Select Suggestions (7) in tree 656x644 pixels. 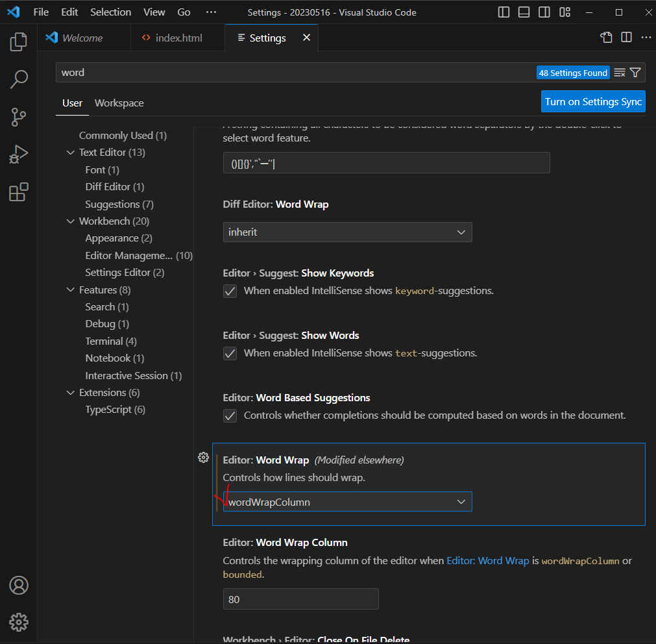(x=119, y=204)
